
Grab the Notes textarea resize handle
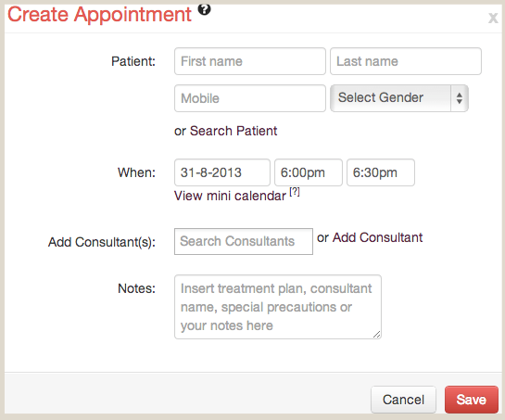(376, 335)
